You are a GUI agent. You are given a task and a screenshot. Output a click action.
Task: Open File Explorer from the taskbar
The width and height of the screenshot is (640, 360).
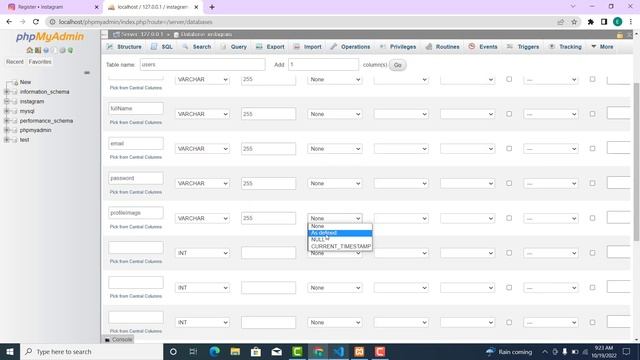pyautogui.click(x=235, y=351)
